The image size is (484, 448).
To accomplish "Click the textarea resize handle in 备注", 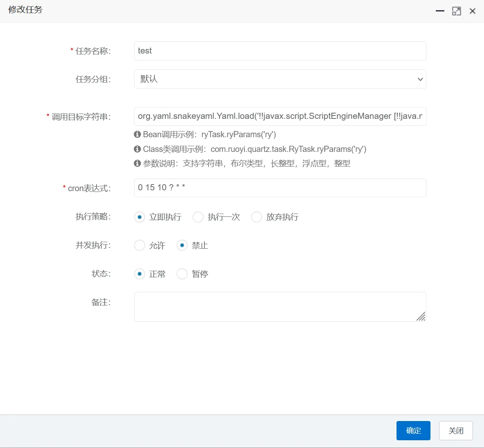I will tap(421, 316).
